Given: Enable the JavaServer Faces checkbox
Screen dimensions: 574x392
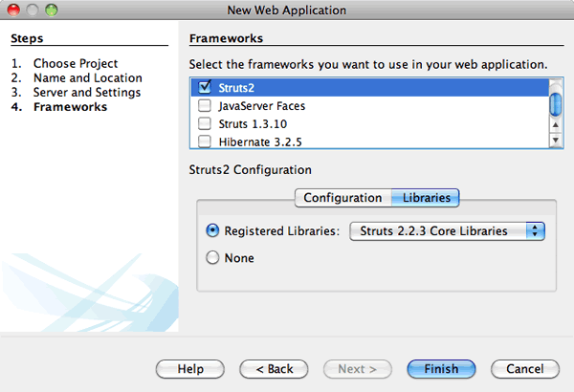Looking at the screenshot, I should pos(204,105).
